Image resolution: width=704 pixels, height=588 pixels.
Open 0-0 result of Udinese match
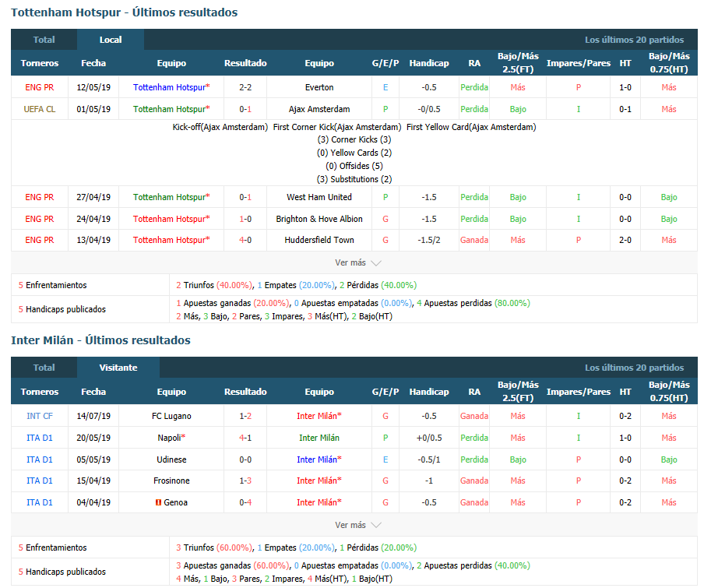[x=245, y=459]
